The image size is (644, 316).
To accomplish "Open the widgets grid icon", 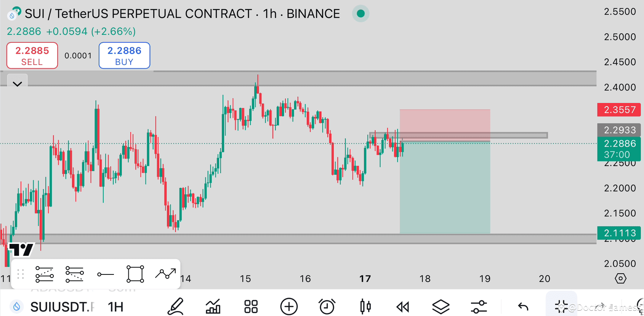I will (250, 306).
